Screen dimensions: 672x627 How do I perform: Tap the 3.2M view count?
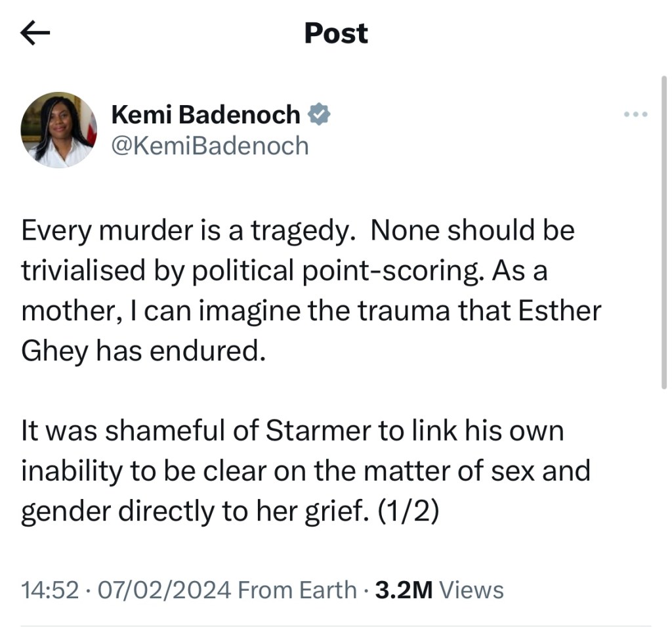coord(404,590)
